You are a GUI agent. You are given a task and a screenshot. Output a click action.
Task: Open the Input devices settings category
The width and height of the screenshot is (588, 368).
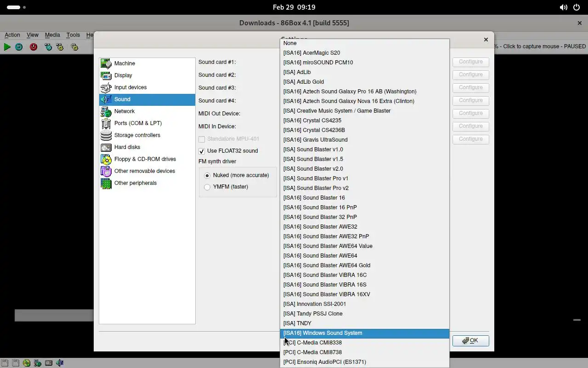click(x=147, y=87)
